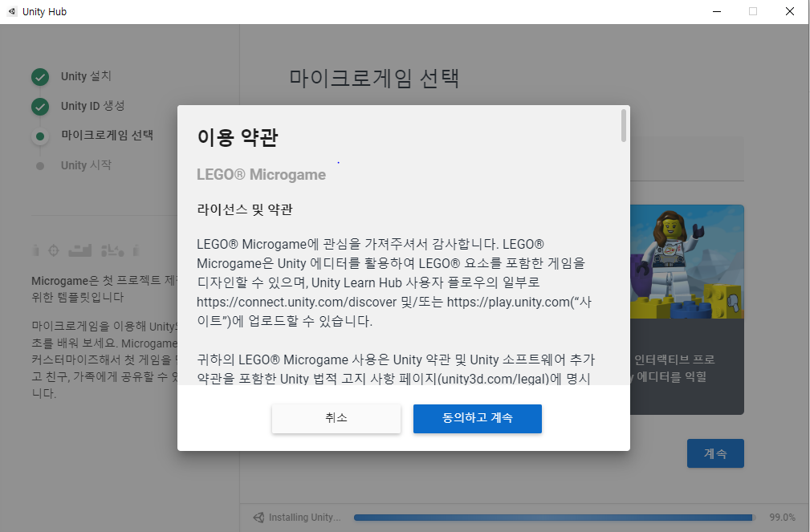Click the 라이선스 및 약관 section heading

pos(245,209)
